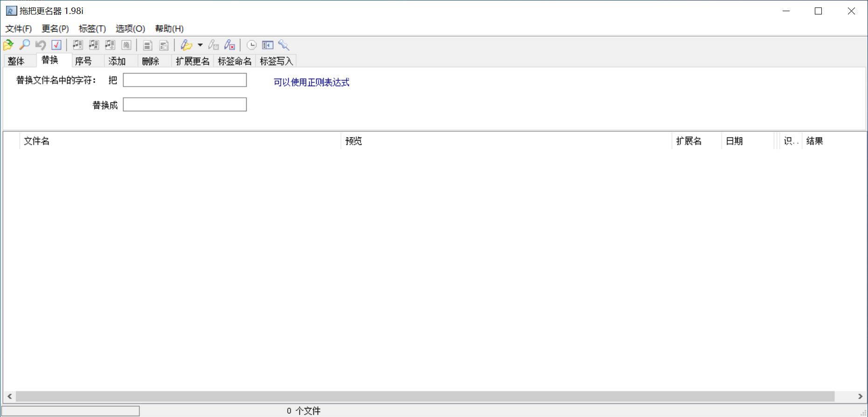
Task: Click the magnifying glass search icon
Action: [24, 45]
